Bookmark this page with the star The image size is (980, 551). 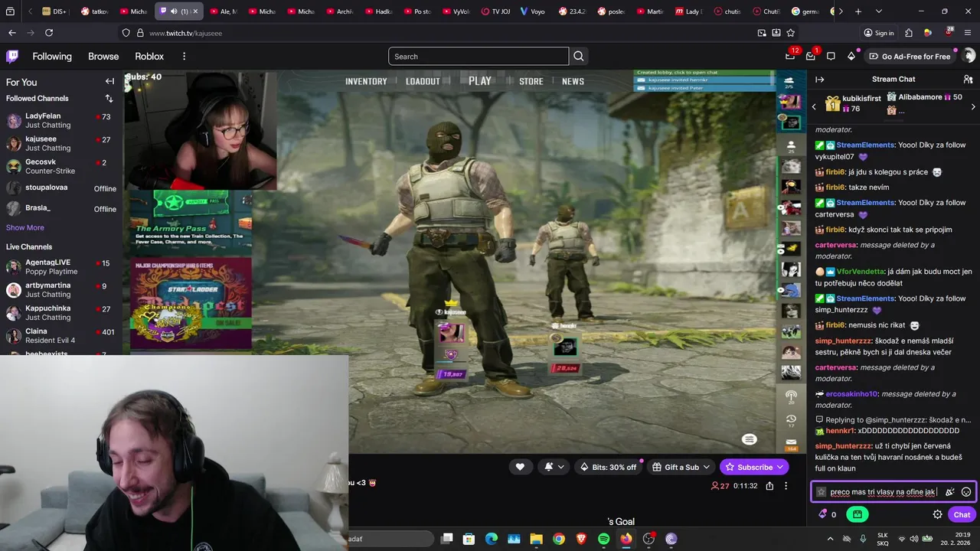click(790, 33)
